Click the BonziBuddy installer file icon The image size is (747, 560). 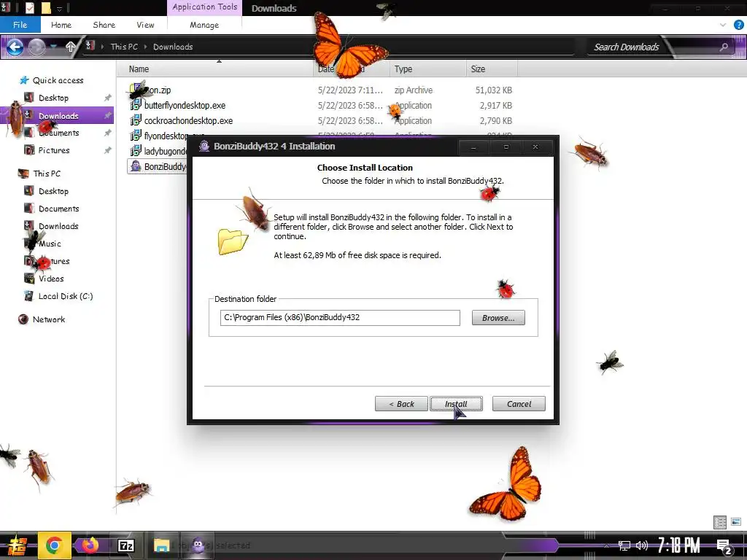136,166
